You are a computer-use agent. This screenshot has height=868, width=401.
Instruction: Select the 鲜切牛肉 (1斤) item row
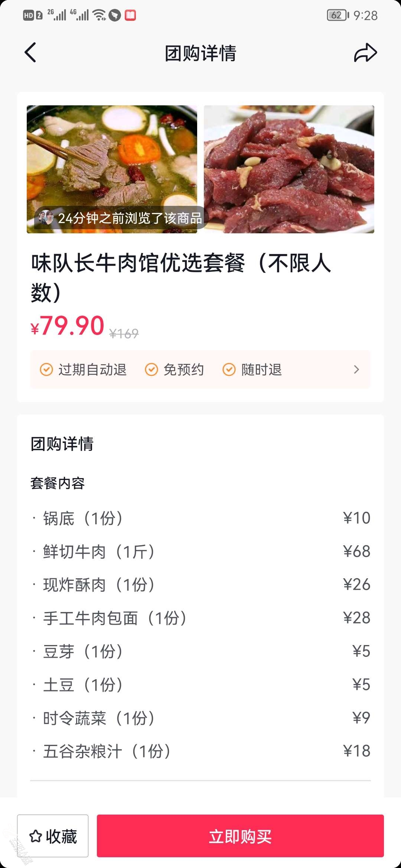pyautogui.click(x=200, y=551)
